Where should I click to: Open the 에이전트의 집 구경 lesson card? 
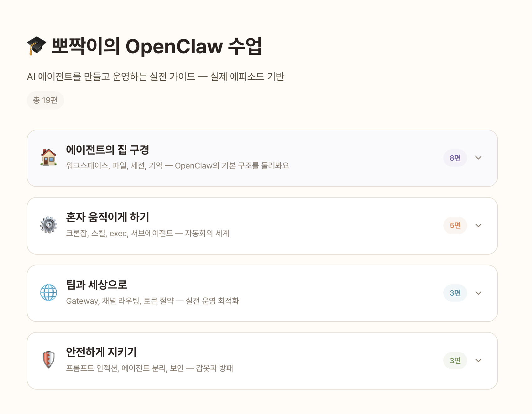tap(219, 158)
